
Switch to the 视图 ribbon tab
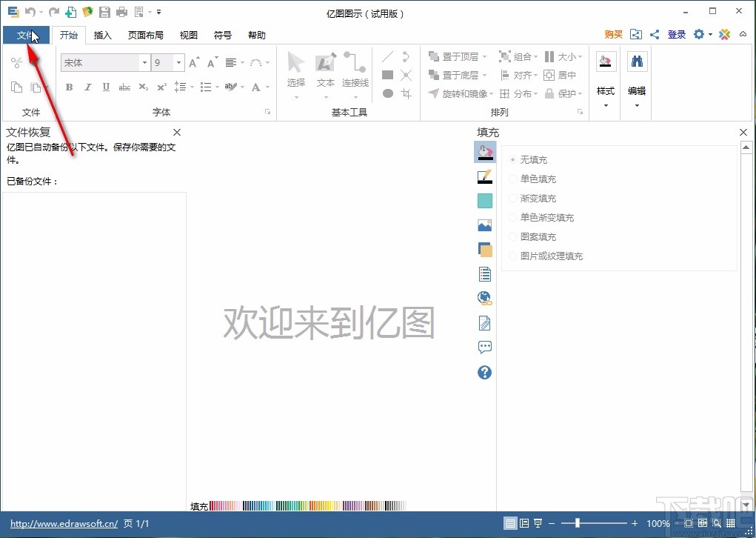tap(189, 36)
